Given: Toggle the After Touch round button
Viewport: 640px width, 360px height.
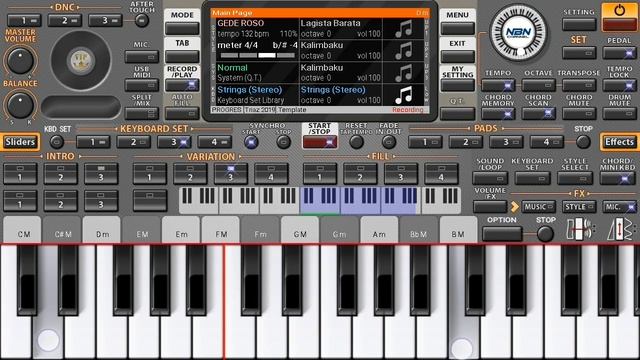Looking at the screenshot, I should (142, 20).
